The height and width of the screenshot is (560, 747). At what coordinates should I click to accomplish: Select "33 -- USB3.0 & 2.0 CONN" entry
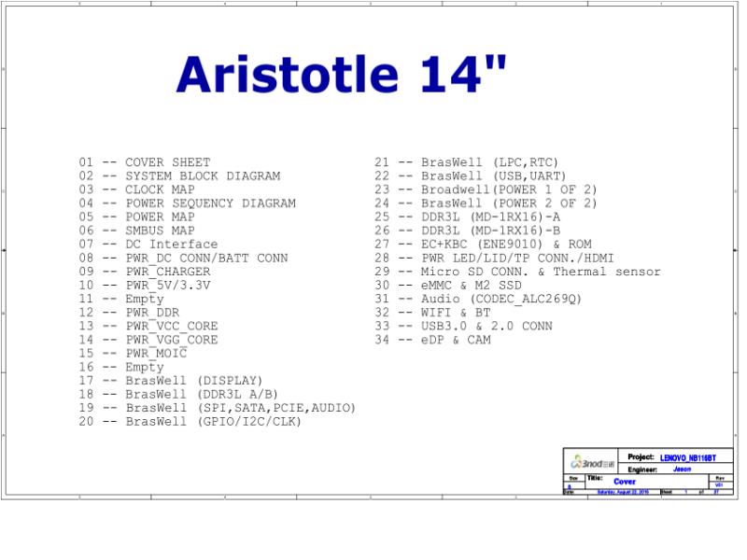463,326
